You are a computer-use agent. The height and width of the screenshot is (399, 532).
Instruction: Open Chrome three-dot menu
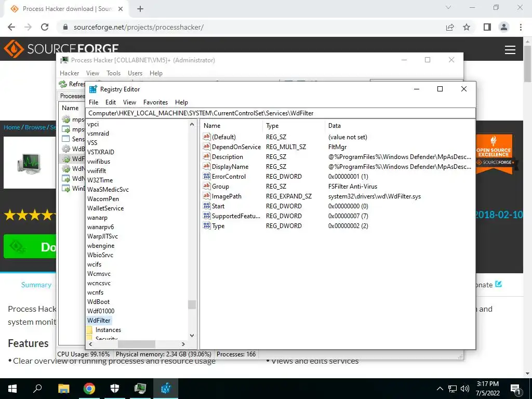click(x=521, y=27)
